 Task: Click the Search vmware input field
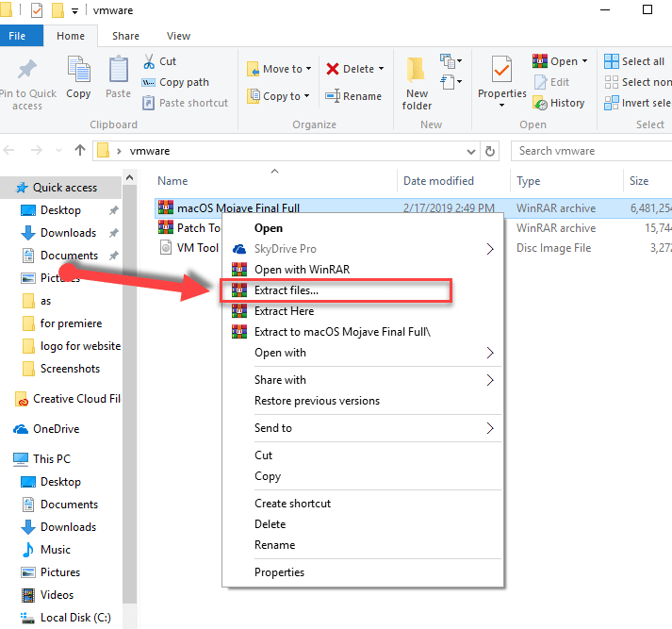click(x=591, y=151)
